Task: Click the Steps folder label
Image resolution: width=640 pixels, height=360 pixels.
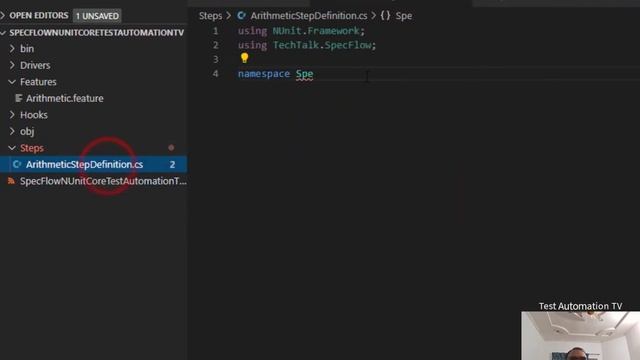Action: (32, 148)
